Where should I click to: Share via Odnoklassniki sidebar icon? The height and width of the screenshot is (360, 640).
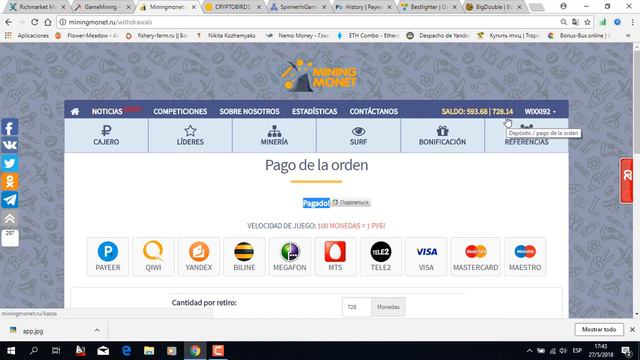pyautogui.click(x=10, y=181)
